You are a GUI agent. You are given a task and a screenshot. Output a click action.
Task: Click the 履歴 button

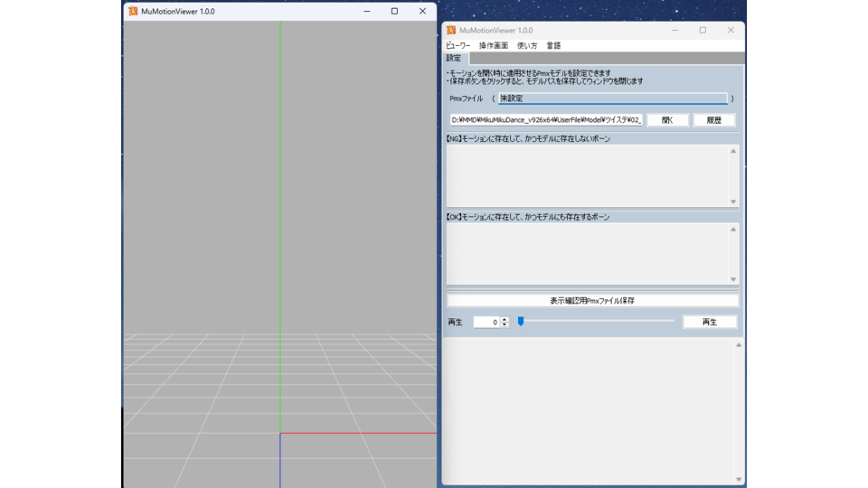coord(714,120)
